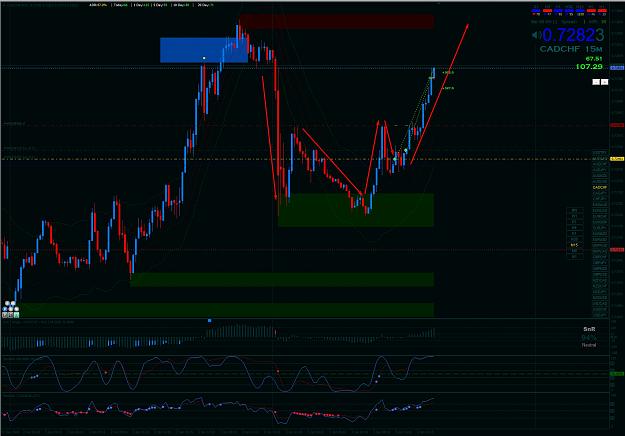The height and width of the screenshot is (436, 625).
Task: Switch to EURUSD in the symbol list
Action: tap(599, 239)
